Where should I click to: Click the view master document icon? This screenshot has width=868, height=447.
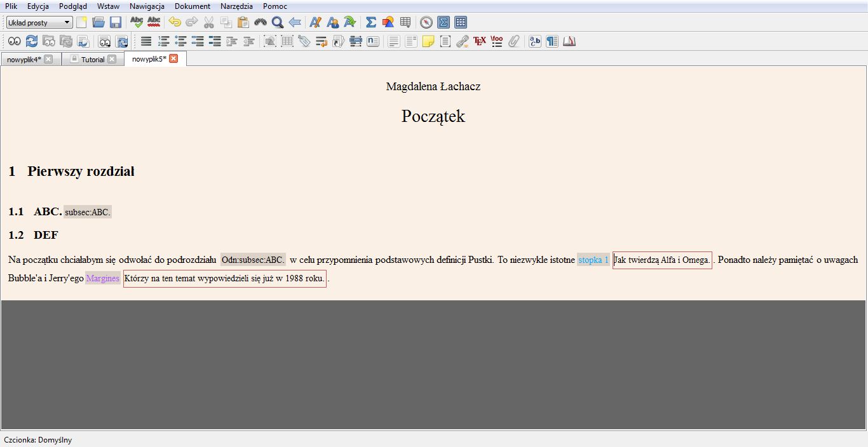(49, 41)
